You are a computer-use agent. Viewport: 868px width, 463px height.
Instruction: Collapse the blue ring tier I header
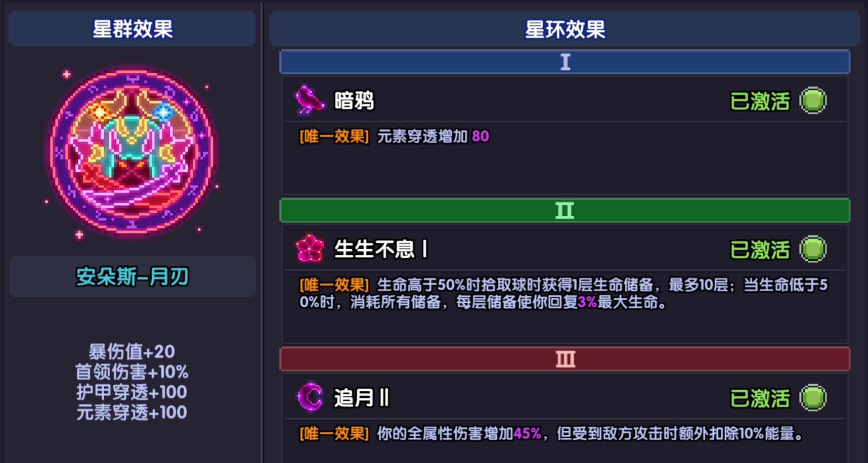point(565,62)
